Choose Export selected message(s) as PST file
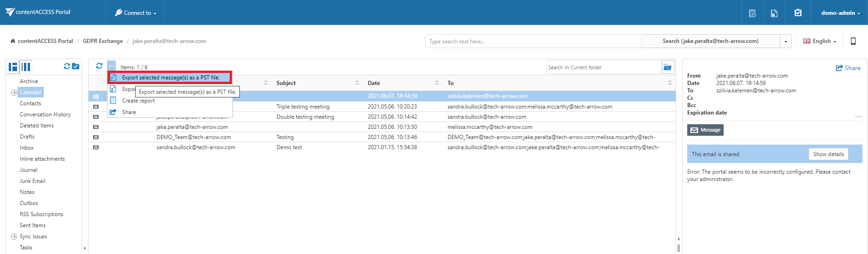868x254 pixels. 170,78
